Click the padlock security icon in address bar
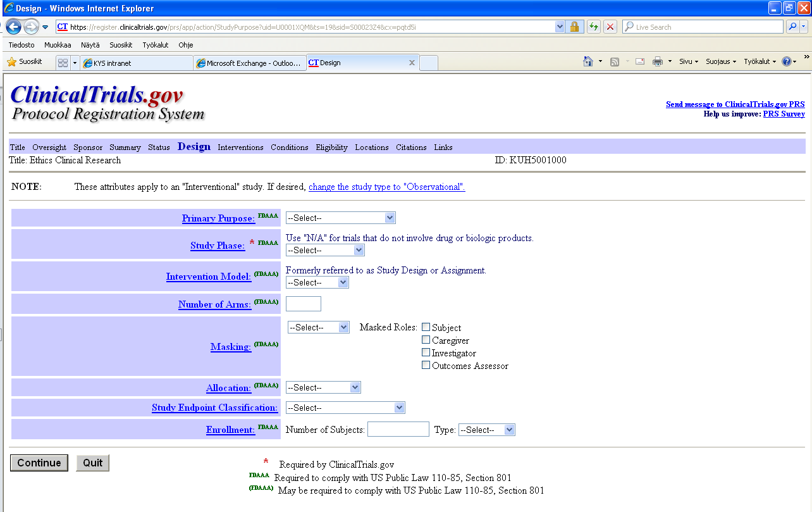 pos(574,27)
